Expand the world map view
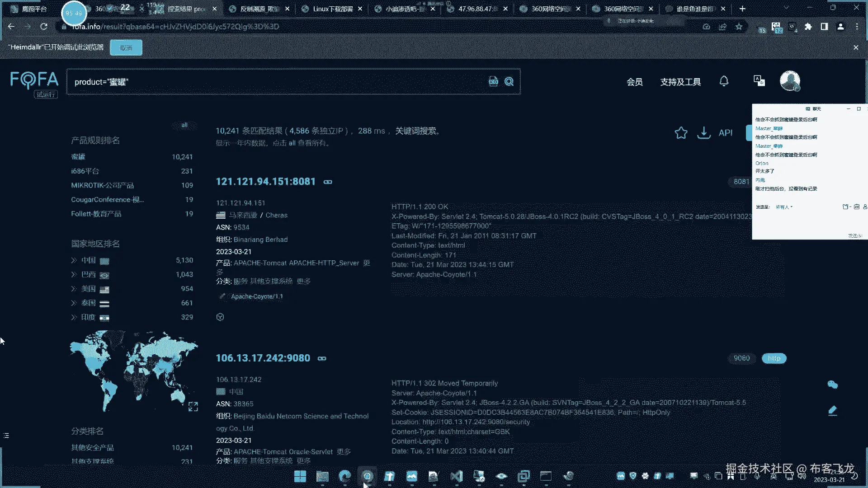 pos(193,407)
